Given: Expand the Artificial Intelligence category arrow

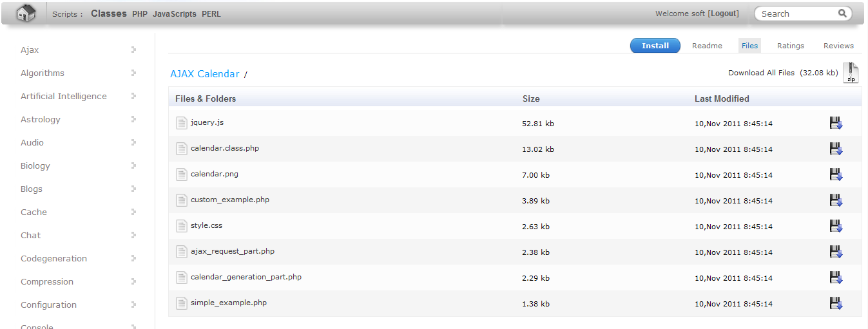Looking at the screenshot, I should (133, 96).
